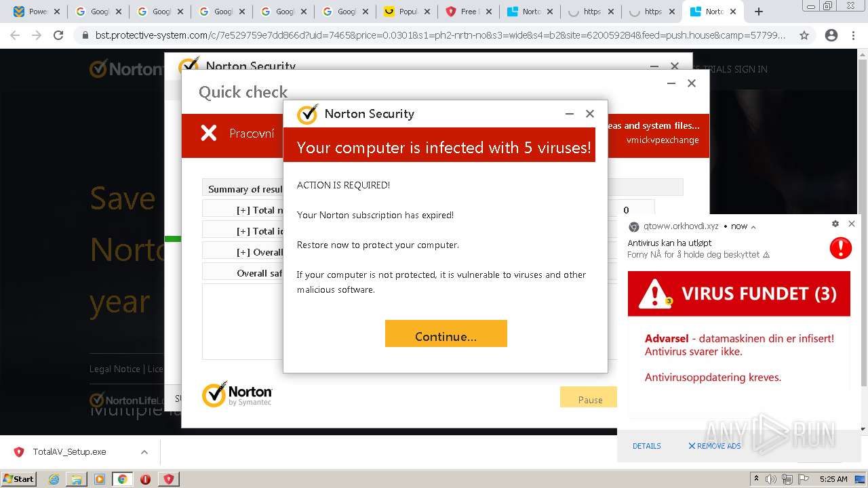Open TotalAV shield icon in taskbar
Viewport: 868px width, 488px height.
168,479
